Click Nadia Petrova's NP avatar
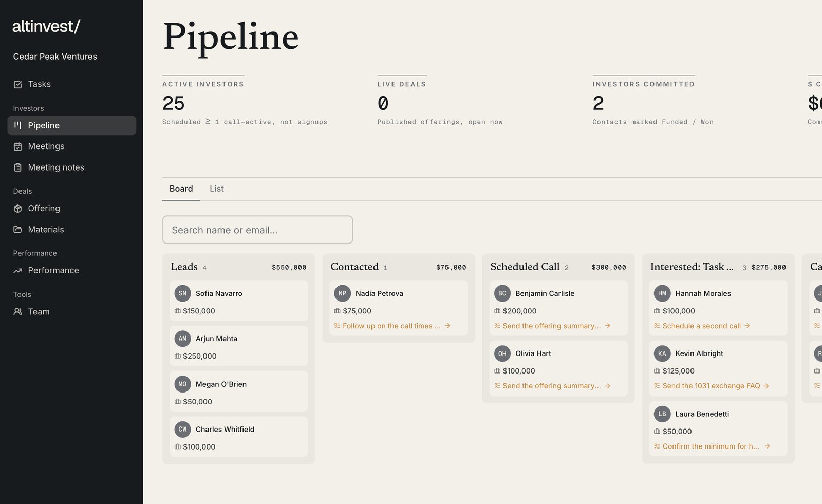822x504 pixels. 342,293
